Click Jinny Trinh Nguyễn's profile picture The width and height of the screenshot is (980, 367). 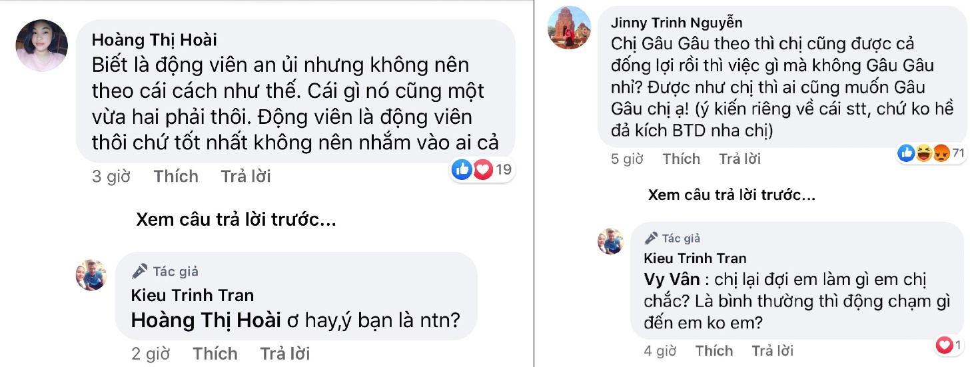[570, 28]
